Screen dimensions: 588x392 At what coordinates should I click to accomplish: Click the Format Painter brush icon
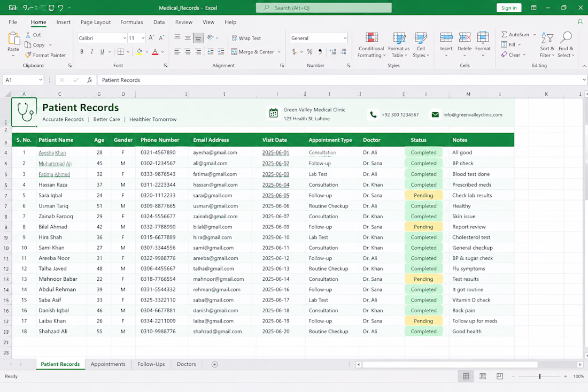(28, 55)
